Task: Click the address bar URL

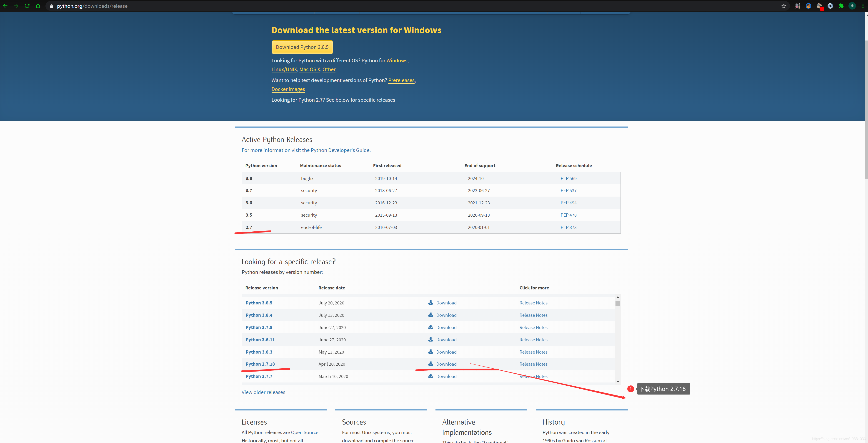Action: (x=92, y=6)
